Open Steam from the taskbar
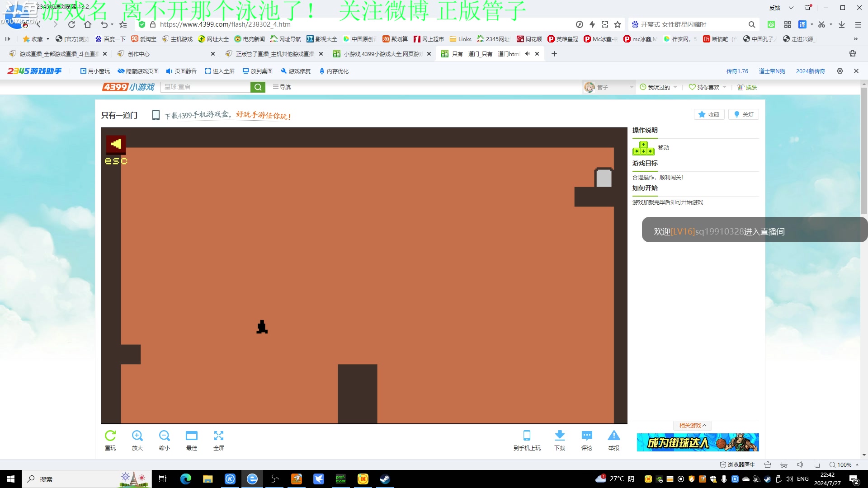This screenshot has height=488, width=868. click(385, 479)
